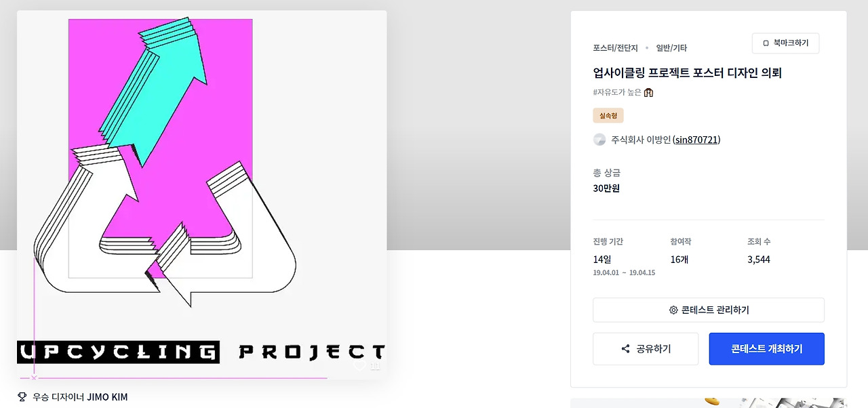The width and height of the screenshot is (868, 408).
Task: Click the share icon in 공유하기 button
Action: click(625, 349)
